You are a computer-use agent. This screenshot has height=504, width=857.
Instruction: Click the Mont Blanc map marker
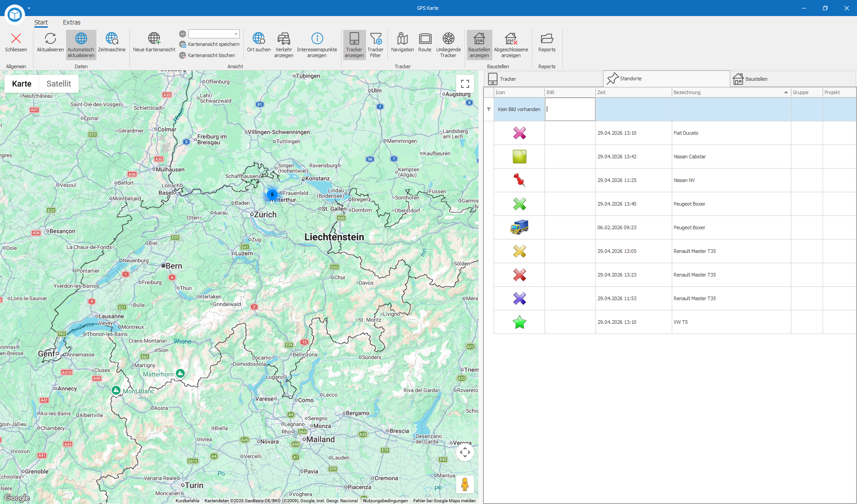click(x=116, y=390)
